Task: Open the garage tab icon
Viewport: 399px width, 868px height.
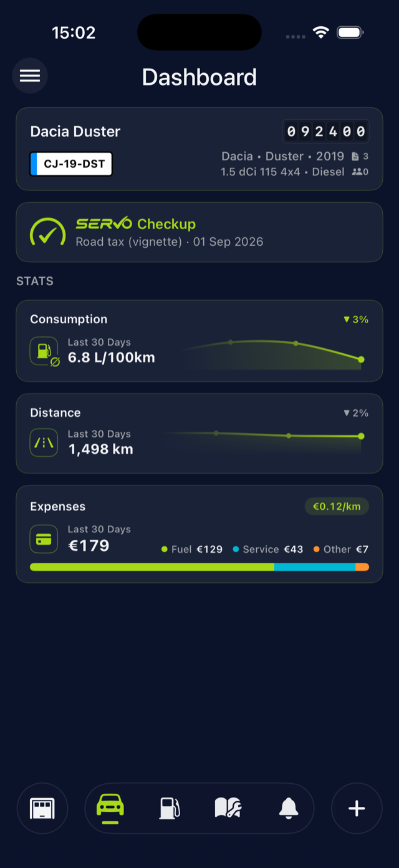Action: click(42, 808)
